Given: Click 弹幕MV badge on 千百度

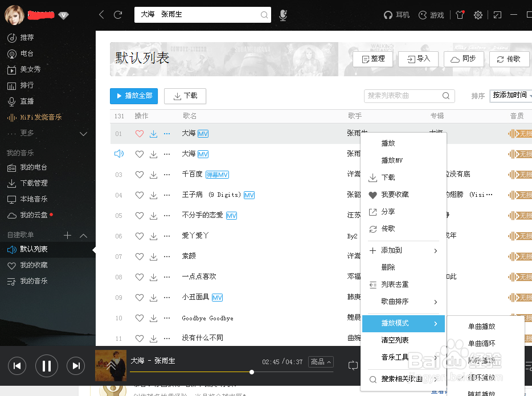Looking at the screenshot, I should [x=217, y=175].
